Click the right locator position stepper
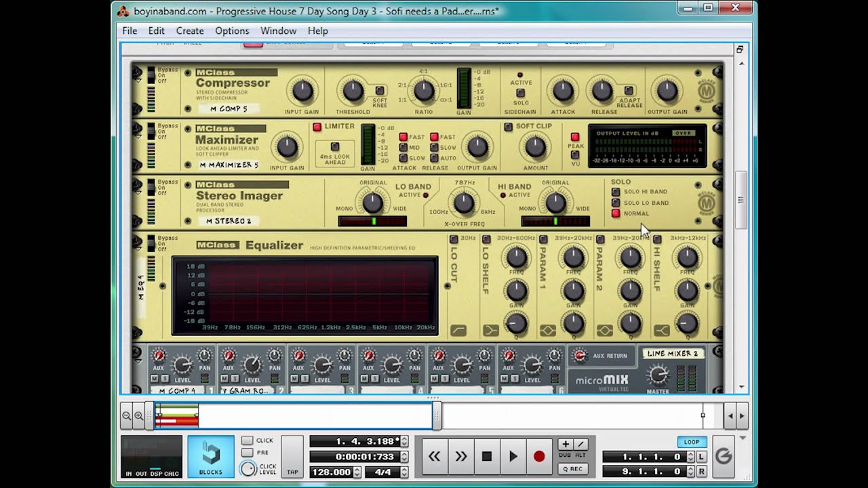This screenshot has width=868, height=488. click(690, 472)
